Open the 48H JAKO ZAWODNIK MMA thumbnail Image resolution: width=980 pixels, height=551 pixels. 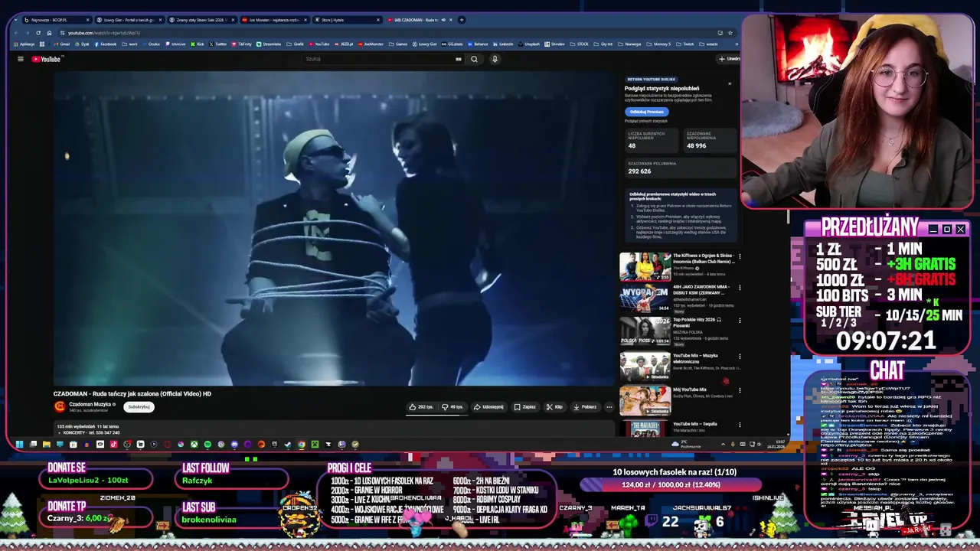(x=645, y=300)
